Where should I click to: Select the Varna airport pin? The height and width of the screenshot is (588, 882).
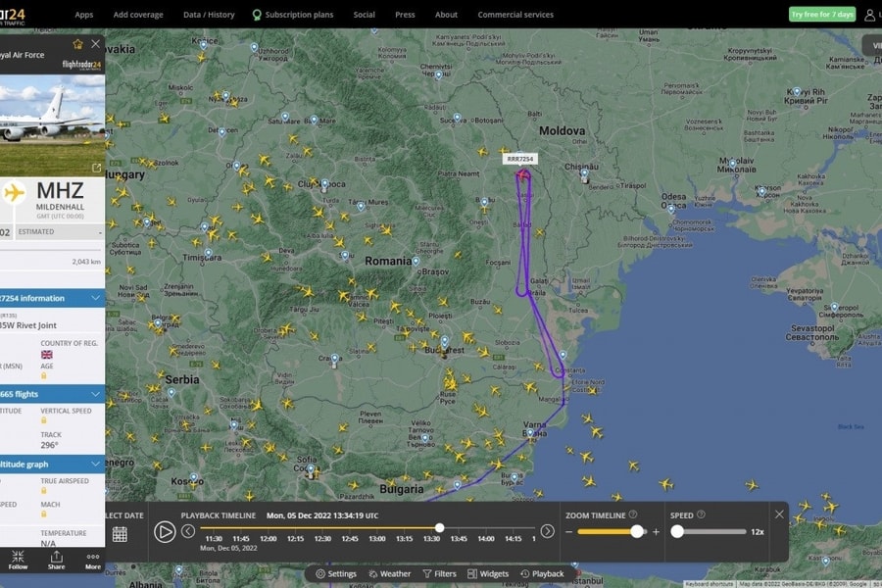530,434
